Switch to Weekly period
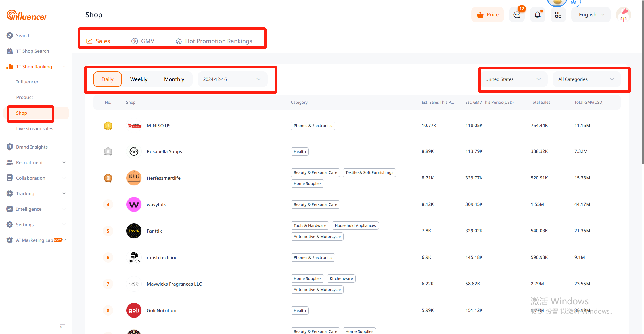This screenshot has height=334, width=644. [x=139, y=79]
